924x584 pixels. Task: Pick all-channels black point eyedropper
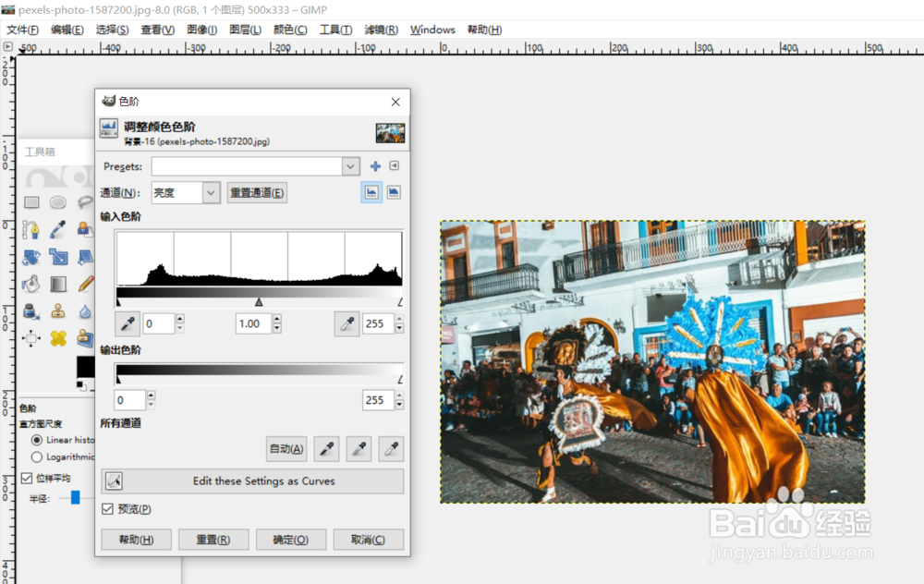pos(326,449)
